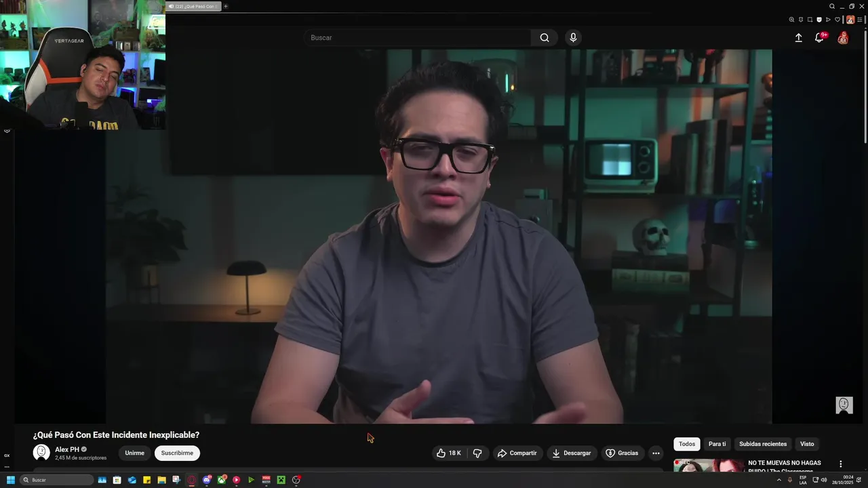Bookmark the page with heart icon
Viewport: 868px width, 488px height.
point(837,20)
